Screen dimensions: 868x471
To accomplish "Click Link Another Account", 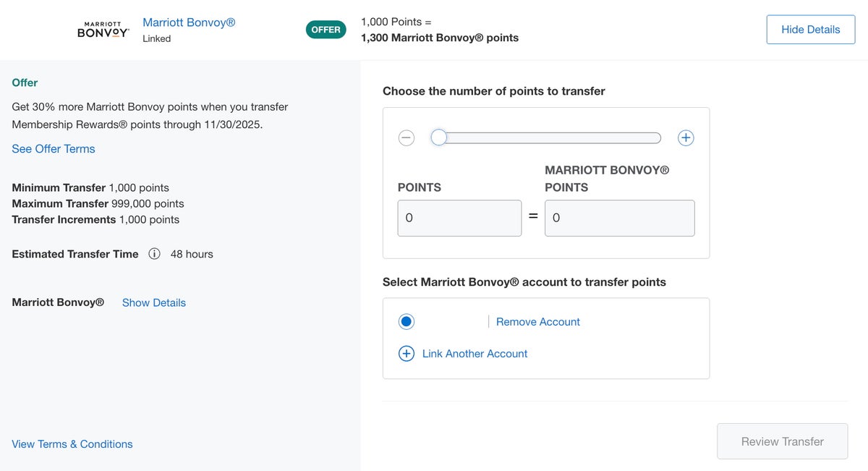I will [x=474, y=353].
